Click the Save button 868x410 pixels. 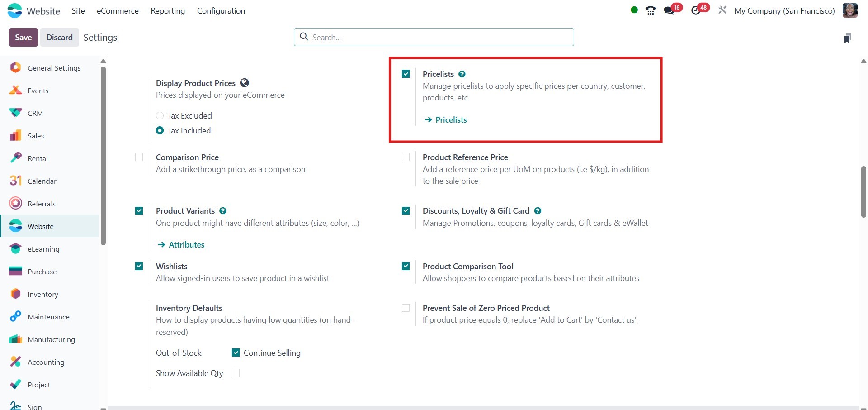coord(24,38)
